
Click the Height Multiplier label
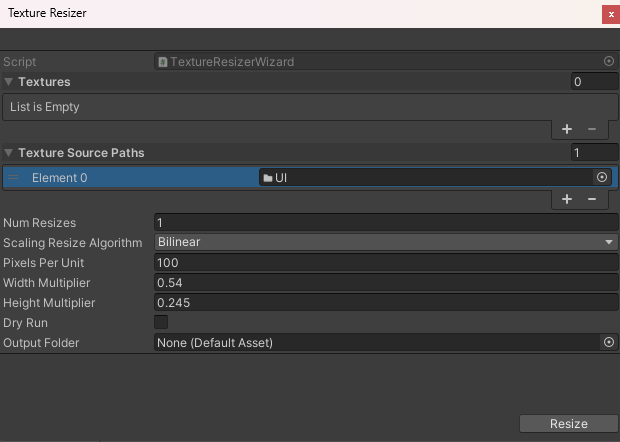(49, 303)
